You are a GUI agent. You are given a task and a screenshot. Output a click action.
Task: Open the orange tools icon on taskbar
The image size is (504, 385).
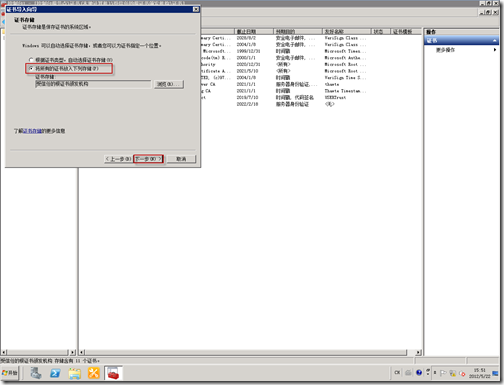(x=94, y=373)
